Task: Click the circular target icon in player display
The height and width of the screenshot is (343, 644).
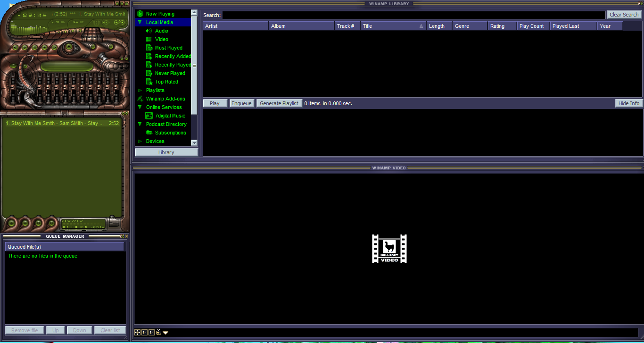Action: [106, 22]
